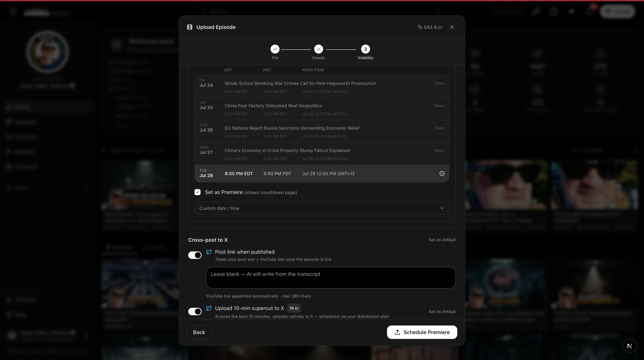Screen dimensions: 644x360
Task: Click the notification bell in background header
Action: coord(590,12)
